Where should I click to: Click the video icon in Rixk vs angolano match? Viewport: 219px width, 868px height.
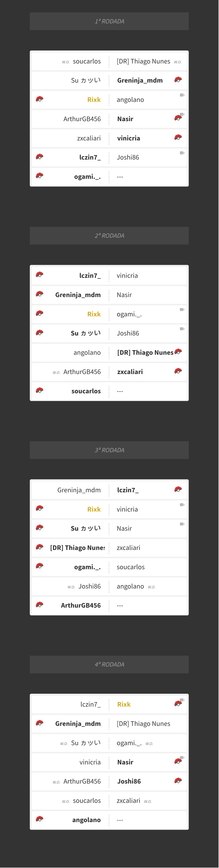point(182,95)
